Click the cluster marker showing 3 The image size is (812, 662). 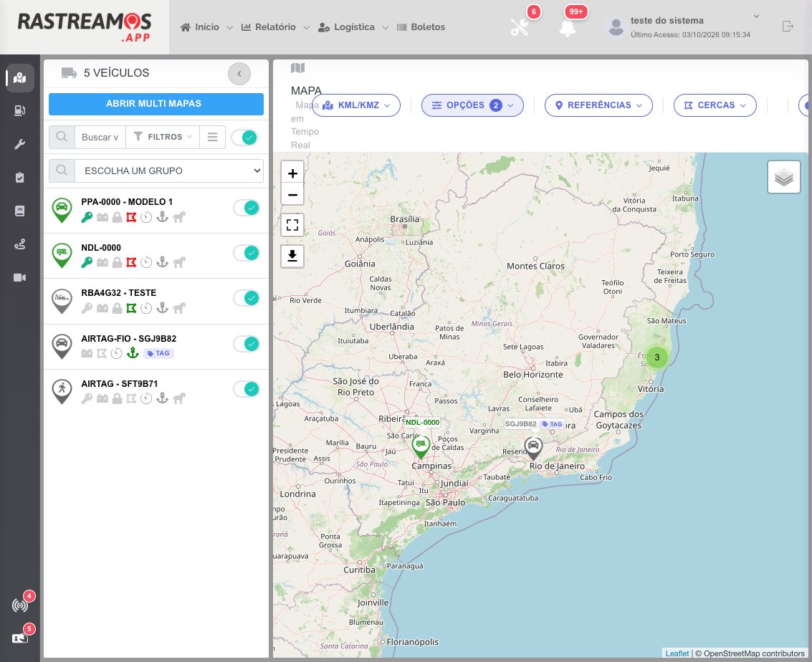[657, 357]
